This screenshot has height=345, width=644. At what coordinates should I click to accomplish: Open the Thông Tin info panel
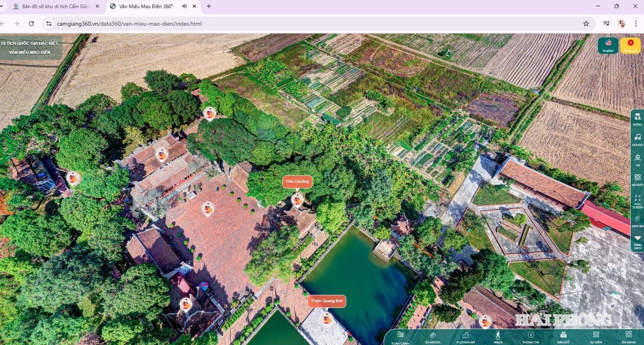[530, 337]
